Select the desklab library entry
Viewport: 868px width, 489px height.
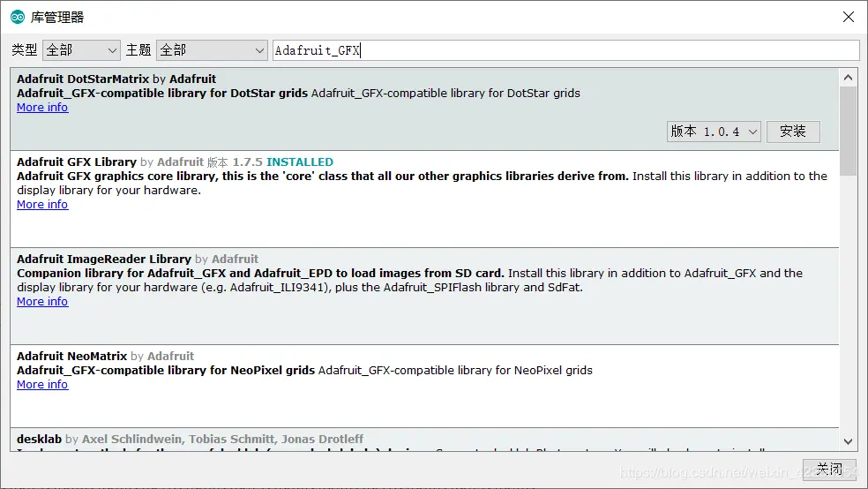(424, 440)
